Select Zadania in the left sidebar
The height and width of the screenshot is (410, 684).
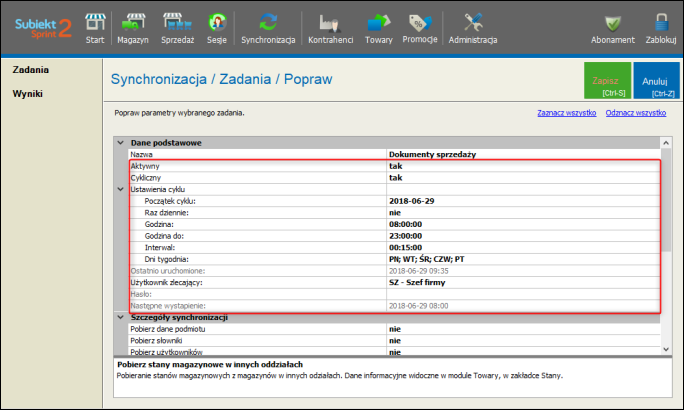(31, 70)
